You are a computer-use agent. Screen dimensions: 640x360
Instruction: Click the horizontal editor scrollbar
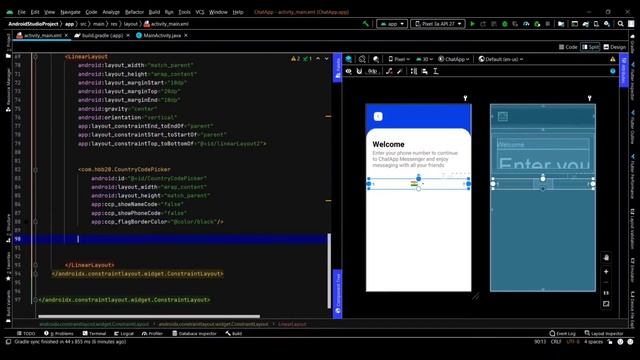149,316
